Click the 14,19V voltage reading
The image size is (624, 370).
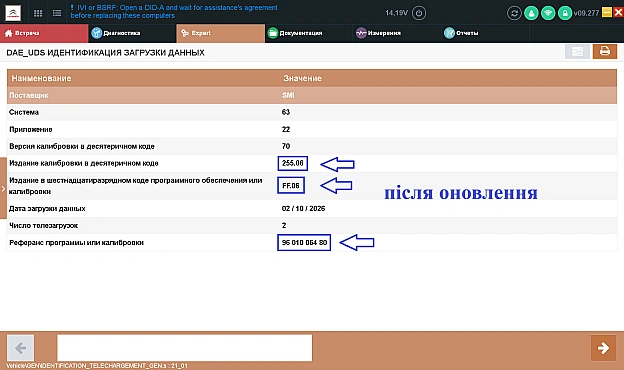pos(396,13)
